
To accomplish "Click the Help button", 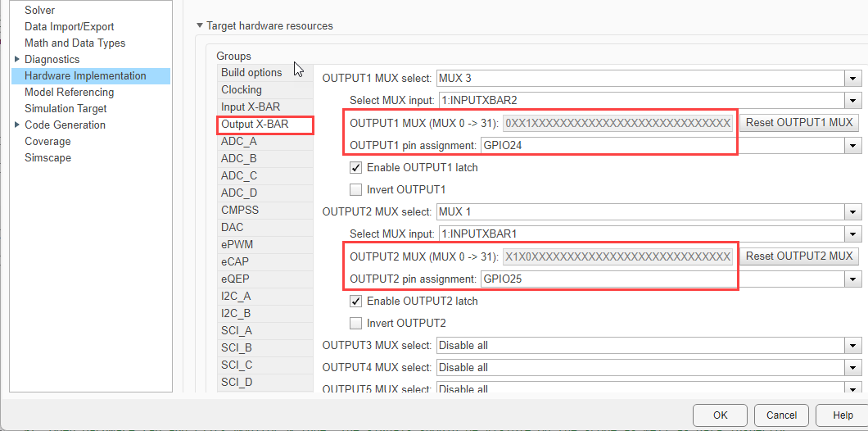I will click(x=843, y=415).
